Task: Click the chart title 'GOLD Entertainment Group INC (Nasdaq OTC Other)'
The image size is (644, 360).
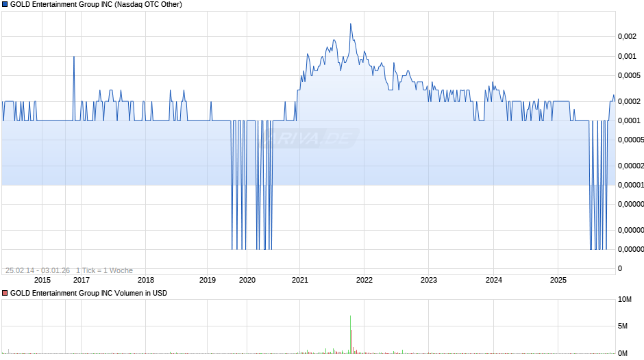Action: 96,5
